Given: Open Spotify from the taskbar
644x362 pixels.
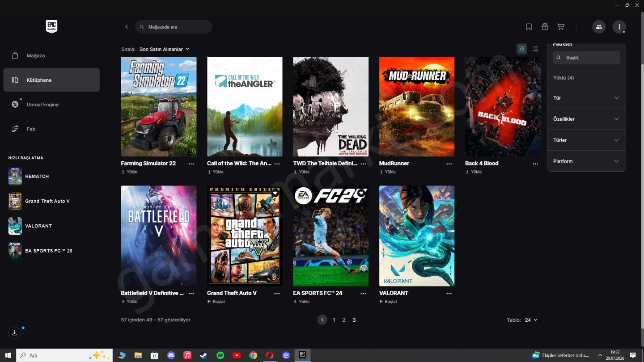Looking at the screenshot, I should 220,355.
